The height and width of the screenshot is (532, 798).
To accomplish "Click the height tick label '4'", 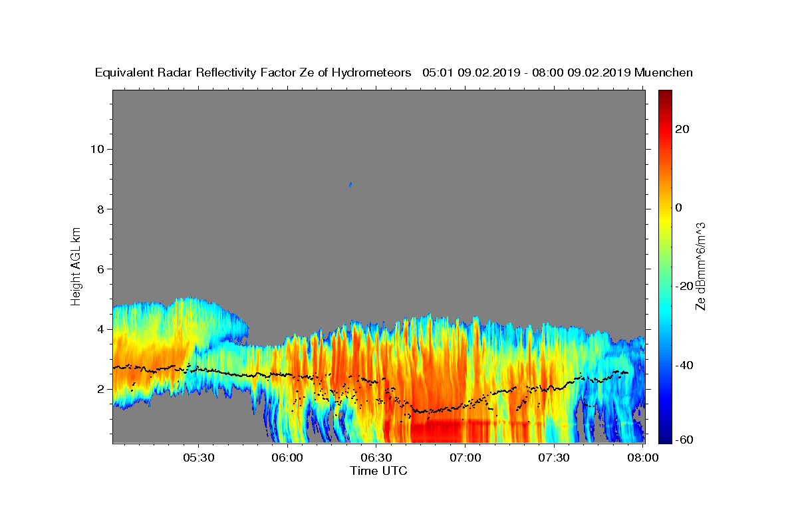I will (x=100, y=329).
